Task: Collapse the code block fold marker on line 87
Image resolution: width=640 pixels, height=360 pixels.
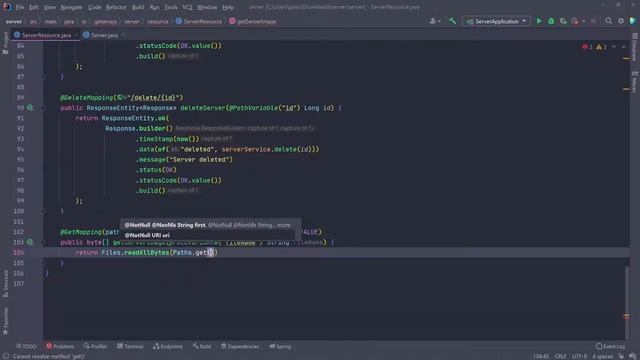Action: coord(43,77)
